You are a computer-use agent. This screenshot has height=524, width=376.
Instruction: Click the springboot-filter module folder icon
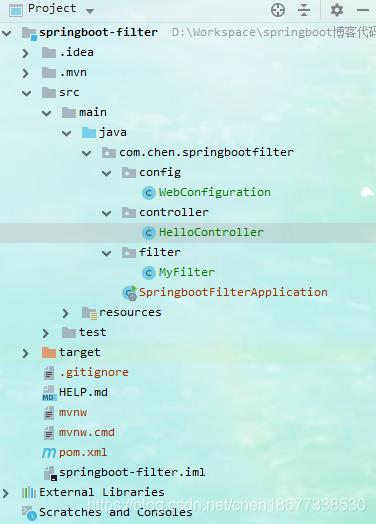[29, 33]
